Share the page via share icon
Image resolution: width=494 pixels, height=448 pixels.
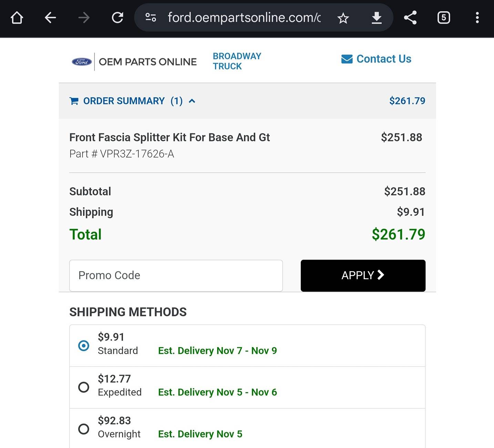coord(410,18)
